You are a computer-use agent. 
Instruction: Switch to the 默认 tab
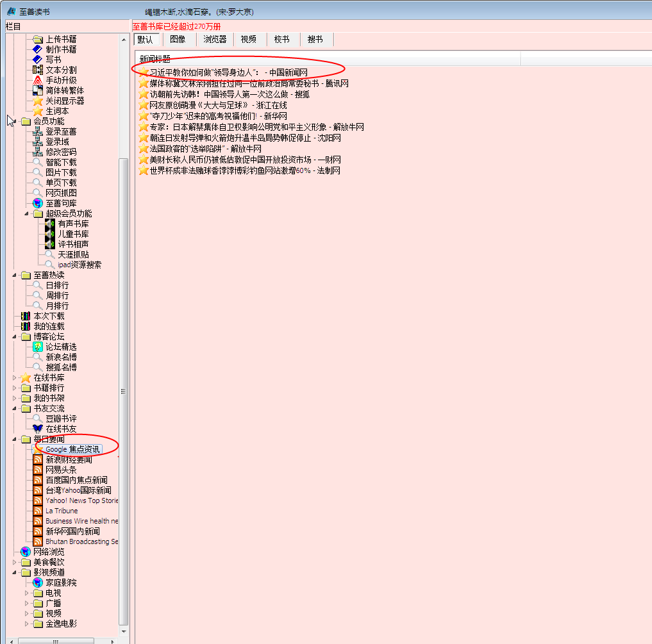(146, 40)
